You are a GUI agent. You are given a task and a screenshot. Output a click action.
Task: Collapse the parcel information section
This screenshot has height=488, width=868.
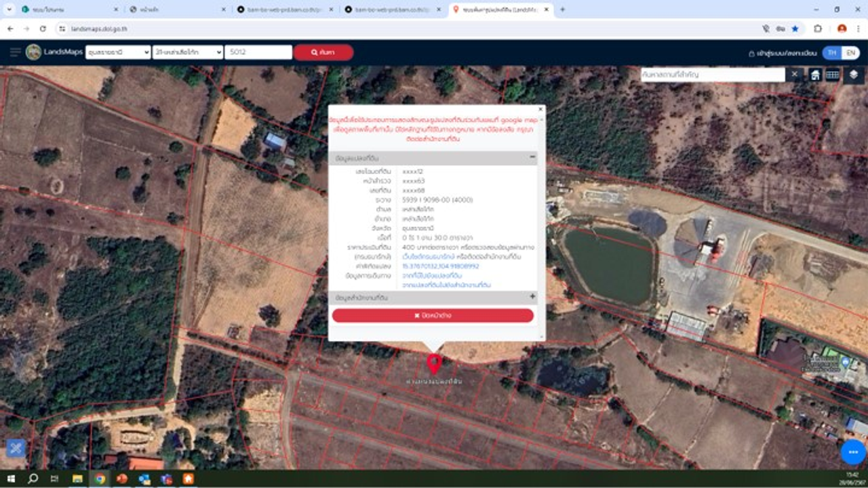pyautogui.click(x=533, y=157)
